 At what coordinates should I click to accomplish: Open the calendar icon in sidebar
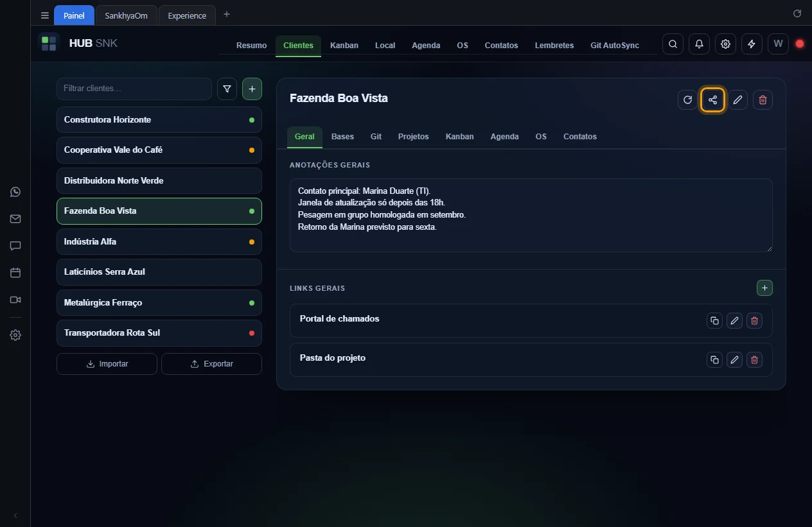[15, 273]
